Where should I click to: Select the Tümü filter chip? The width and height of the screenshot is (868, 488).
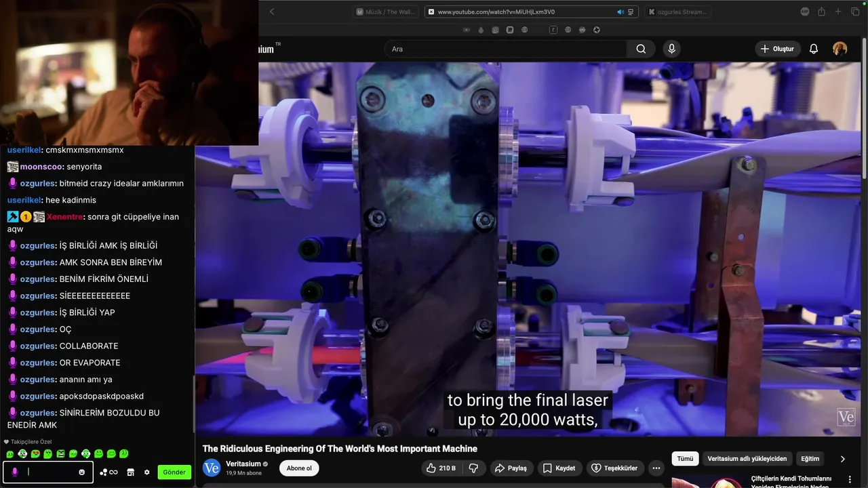pos(685,459)
